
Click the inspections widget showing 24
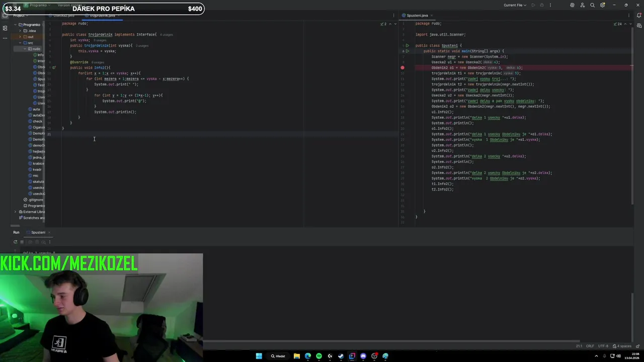[x=618, y=24]
